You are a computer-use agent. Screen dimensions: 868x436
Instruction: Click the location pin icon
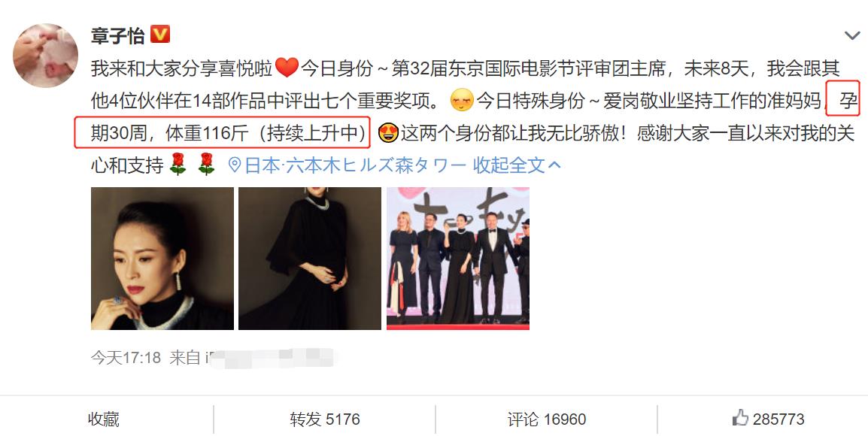tap(235, 165)
